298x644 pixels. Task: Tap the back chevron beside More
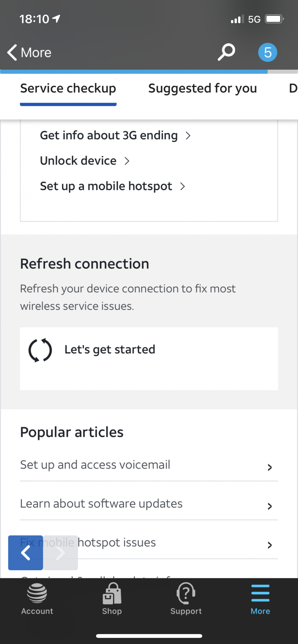(x=12, y=52)
